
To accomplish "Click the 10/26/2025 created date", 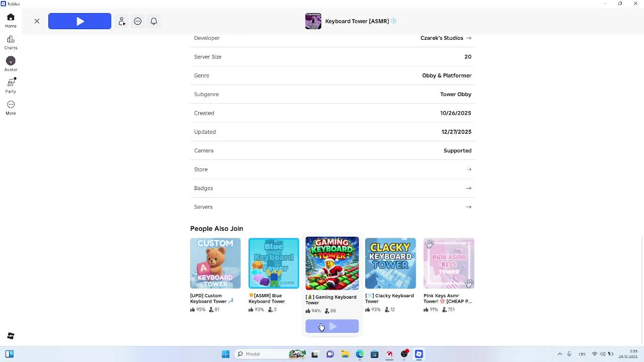I will point(456,113).
